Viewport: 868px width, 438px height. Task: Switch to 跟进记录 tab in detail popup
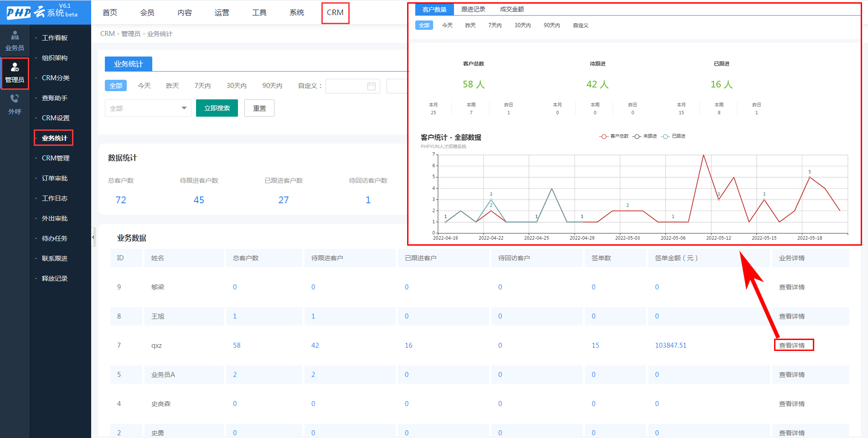point(473,9)
